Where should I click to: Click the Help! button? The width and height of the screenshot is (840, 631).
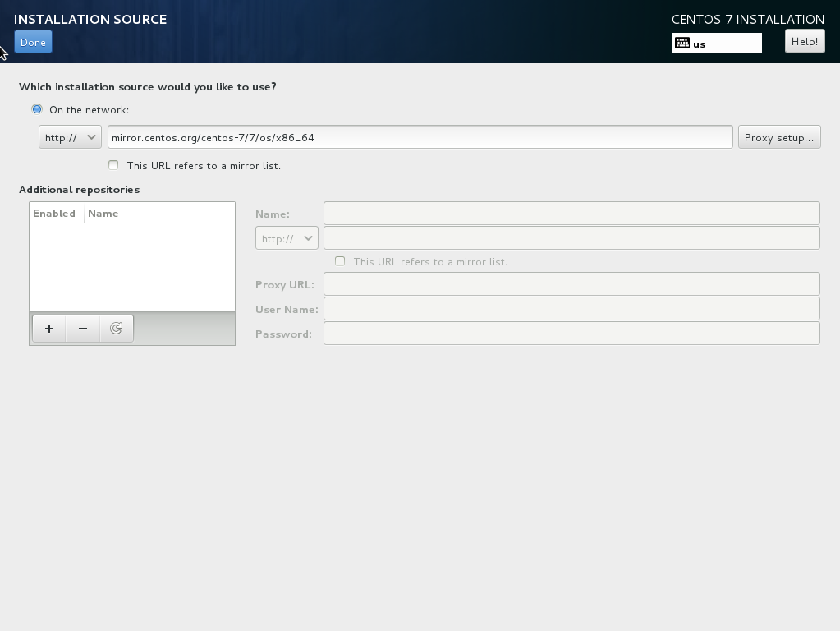pos(804,41)
